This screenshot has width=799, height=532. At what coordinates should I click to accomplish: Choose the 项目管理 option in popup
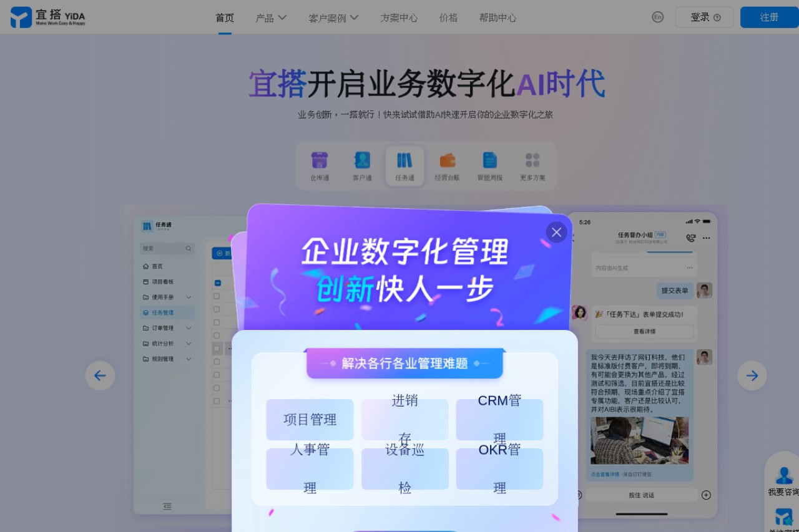[310, 420]
